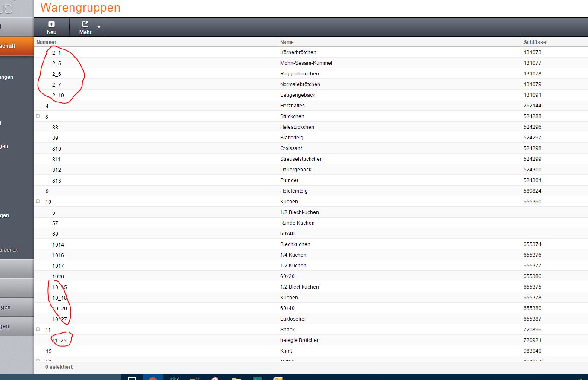
Task: Open the Mehr dropdown arrow
Action: tap(99, 27)
